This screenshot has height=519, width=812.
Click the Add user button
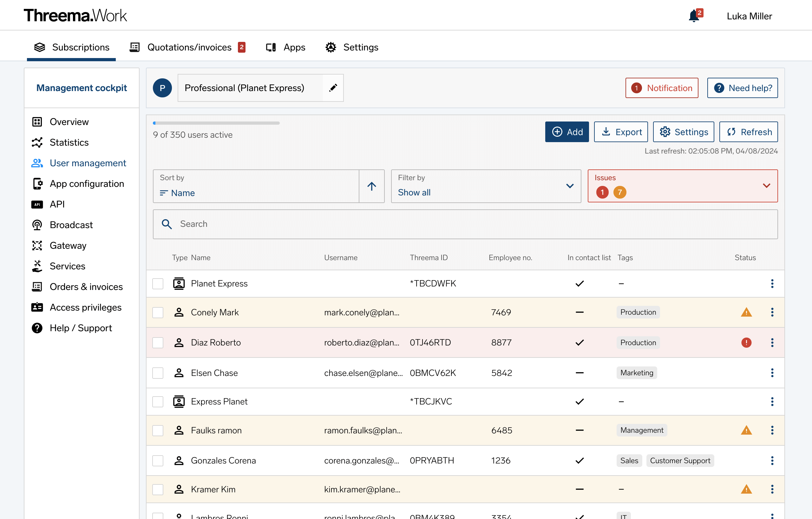pyautogui.click(x=566, y=132)
